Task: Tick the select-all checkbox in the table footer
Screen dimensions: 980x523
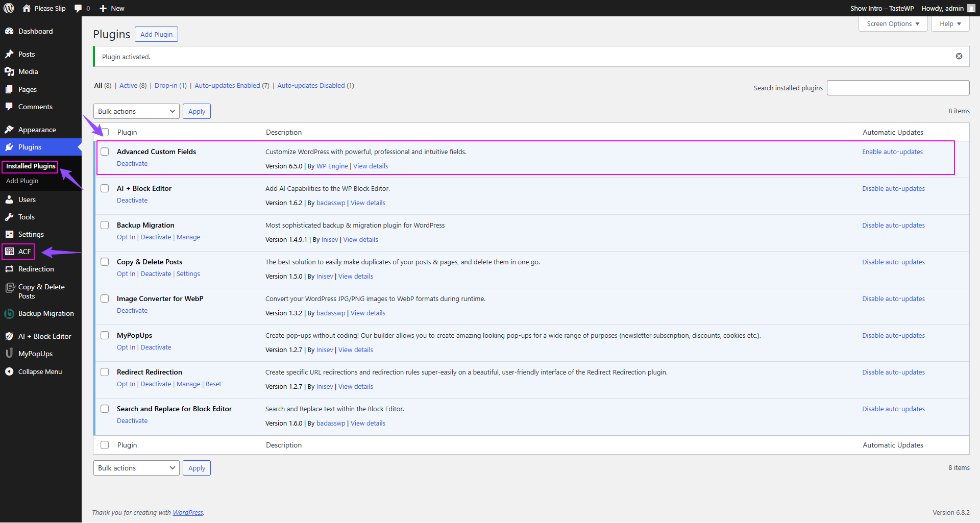Action: [x=105, y=445]
